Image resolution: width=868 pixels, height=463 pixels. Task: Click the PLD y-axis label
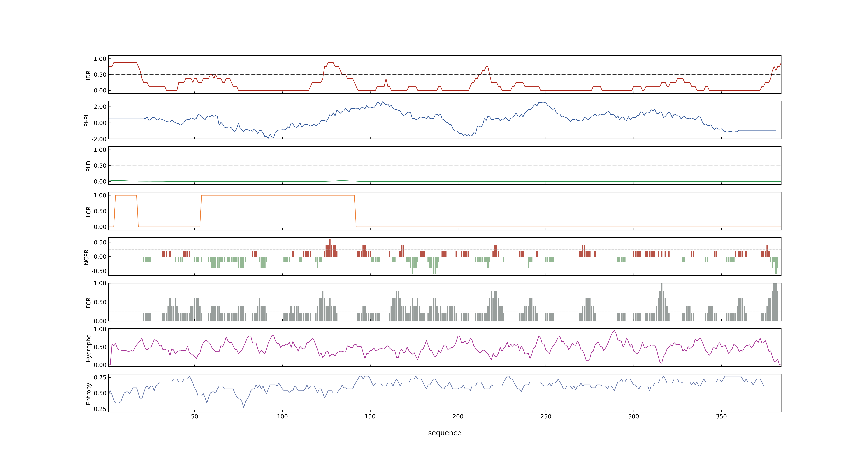coord(88,166)
